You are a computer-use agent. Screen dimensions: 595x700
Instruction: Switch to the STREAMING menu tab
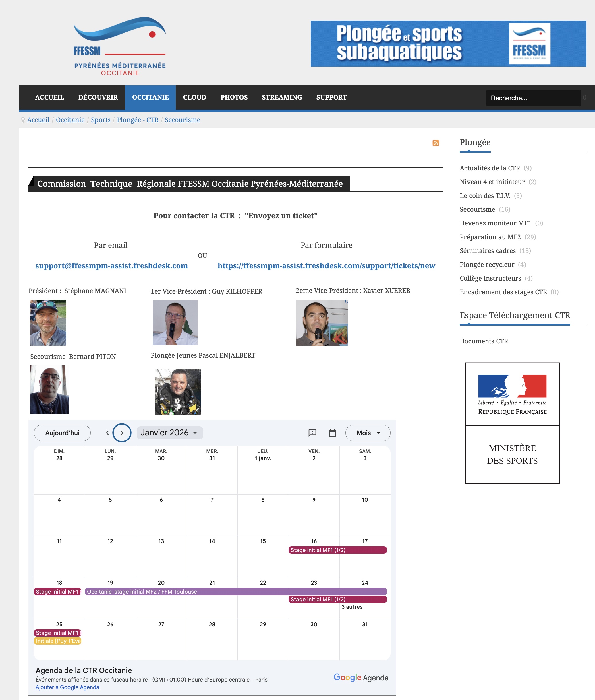tap(282, 98)
